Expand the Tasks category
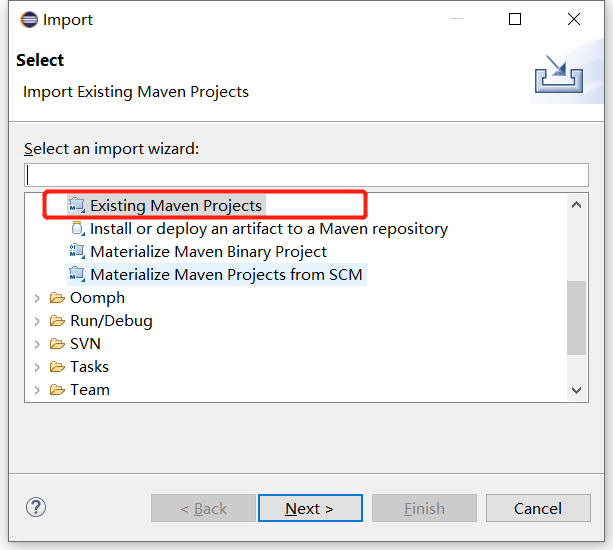Viewport: 613px width, 550px height. click(x=37, y=367)
